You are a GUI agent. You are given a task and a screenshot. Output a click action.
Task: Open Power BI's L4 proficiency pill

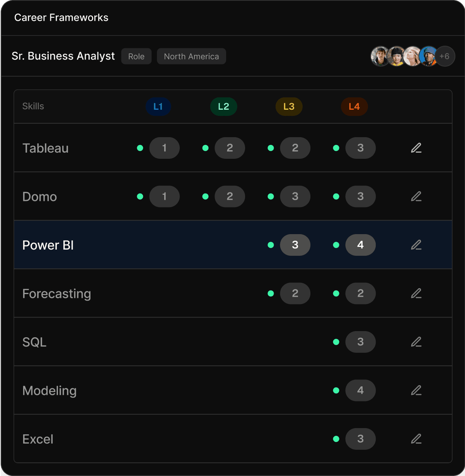(x=360, y=245)
